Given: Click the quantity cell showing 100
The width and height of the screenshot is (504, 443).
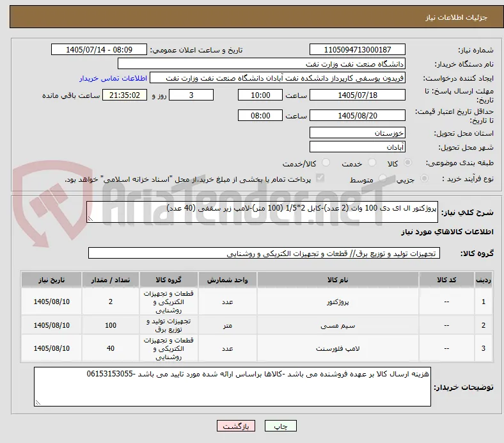Looking at the screenshot, I should (x=111, y=325).
